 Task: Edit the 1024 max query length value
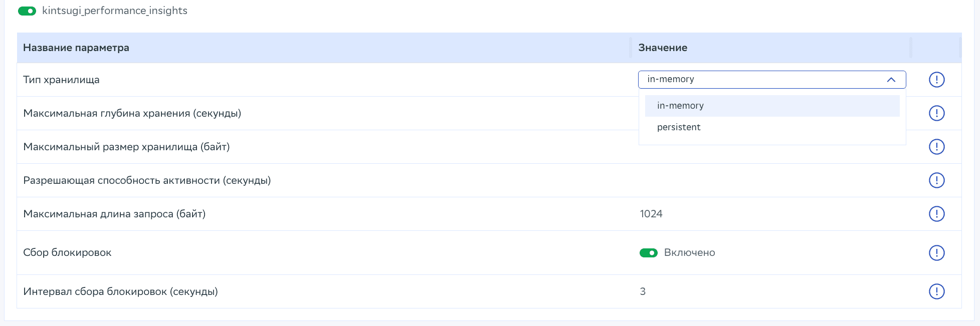coord(651,214)
